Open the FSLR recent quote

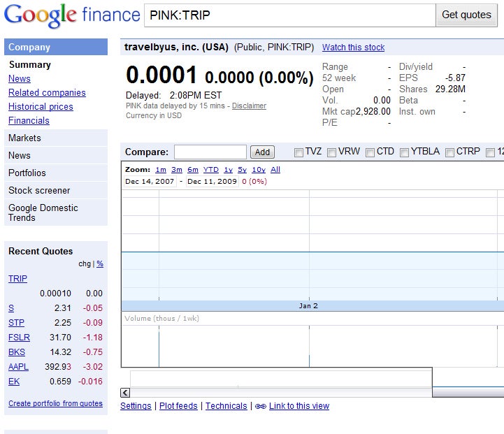pyautogui.click(x=19, y=338)
